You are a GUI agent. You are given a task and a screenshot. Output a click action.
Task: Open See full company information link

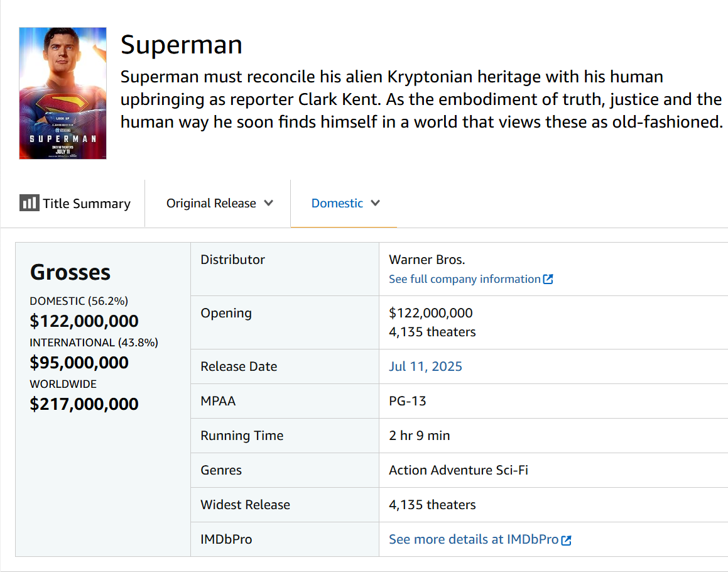pyautogui.click(x=464, y=279)
